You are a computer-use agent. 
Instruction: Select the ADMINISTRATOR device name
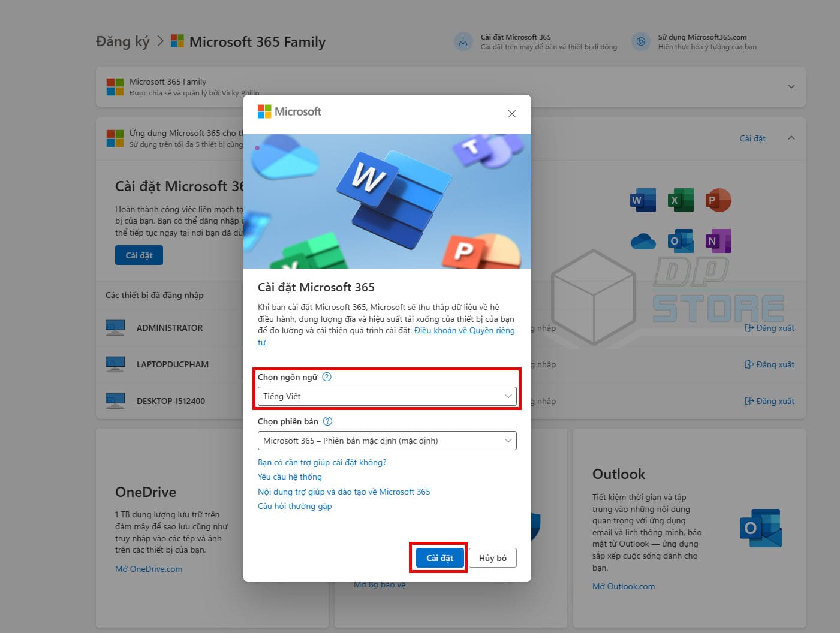coord(170,328)
